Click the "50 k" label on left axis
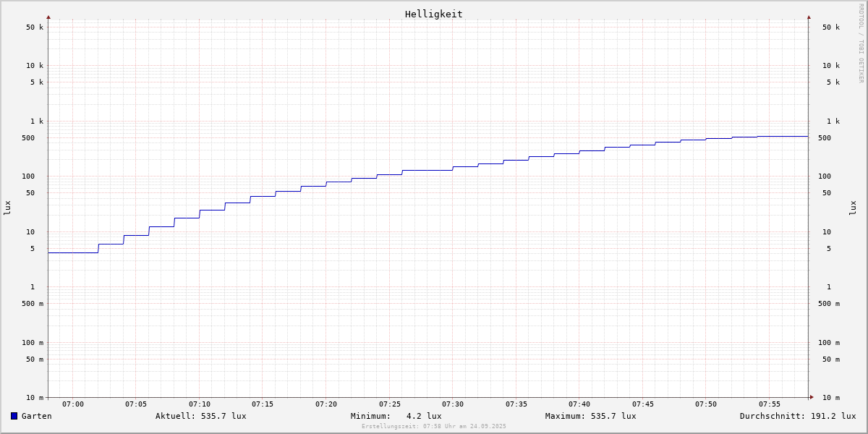868x434 pixels. [35, 27]
